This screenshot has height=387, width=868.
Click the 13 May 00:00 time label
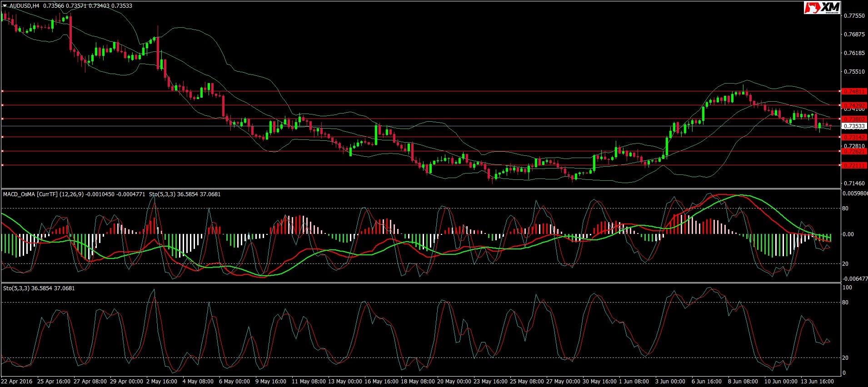(344, 382)
